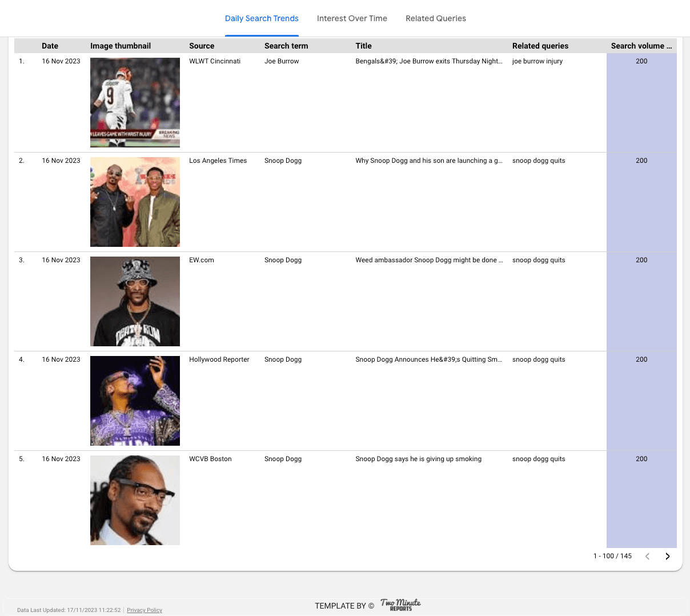The width and height of the screenshot is (690, 616).
Task: Click the Source column header
Action: click(202, 46)
